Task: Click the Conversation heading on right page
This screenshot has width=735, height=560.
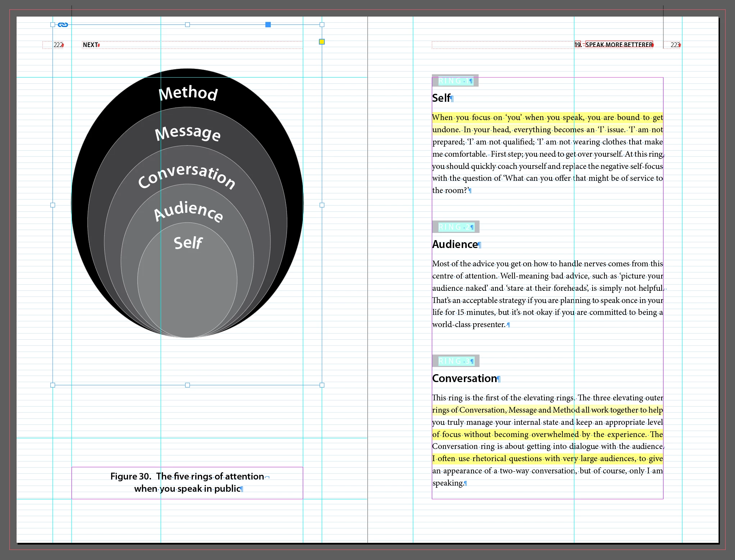Action: [465, 378]
